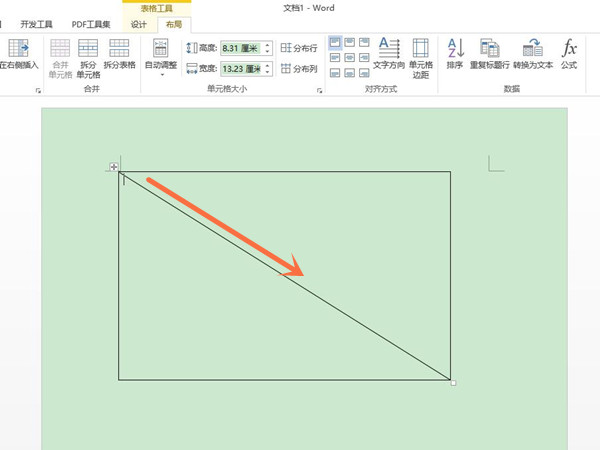Viewport: 600px width, 450px height.
Task: Align text bottom center
Action: click(349, 73)
